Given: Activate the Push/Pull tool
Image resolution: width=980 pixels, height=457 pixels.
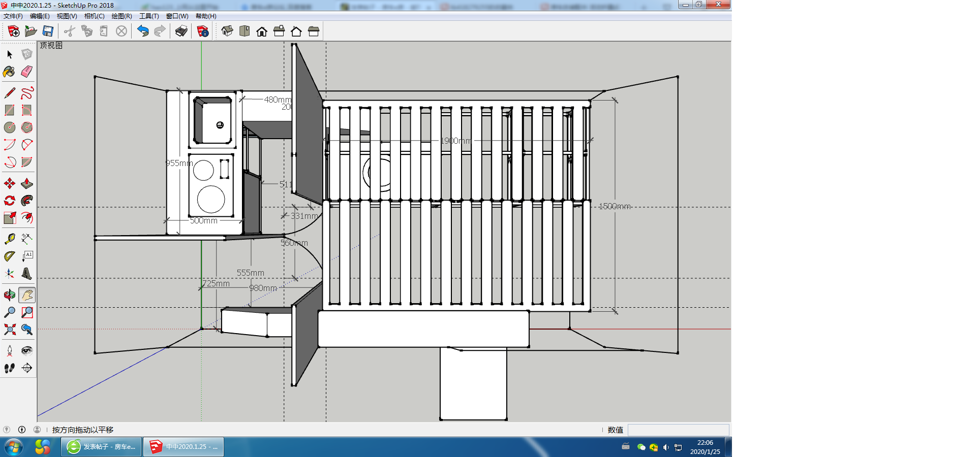Looking at the screenshot, I should tap(27, 183).
